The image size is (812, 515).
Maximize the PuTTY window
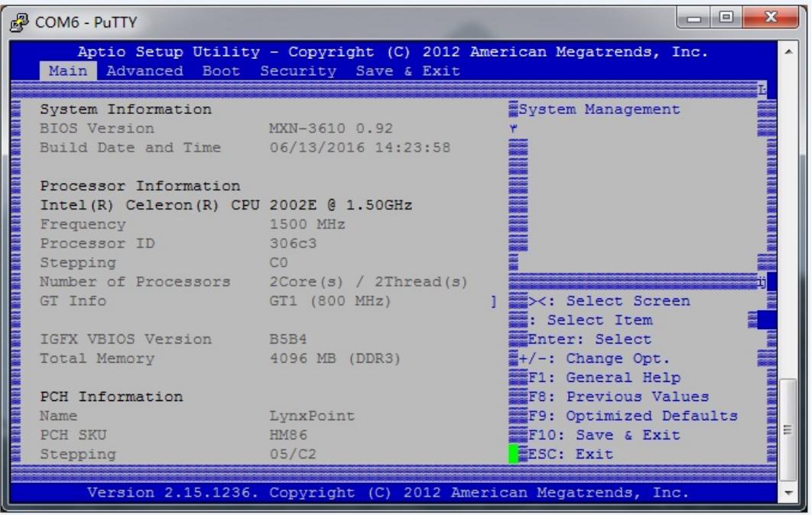[726, 18]
